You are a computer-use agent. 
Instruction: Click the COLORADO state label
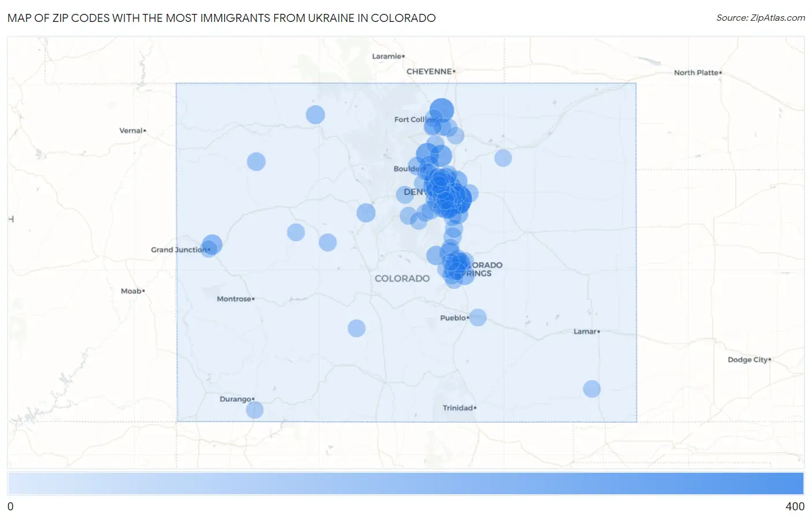[402, 278]
